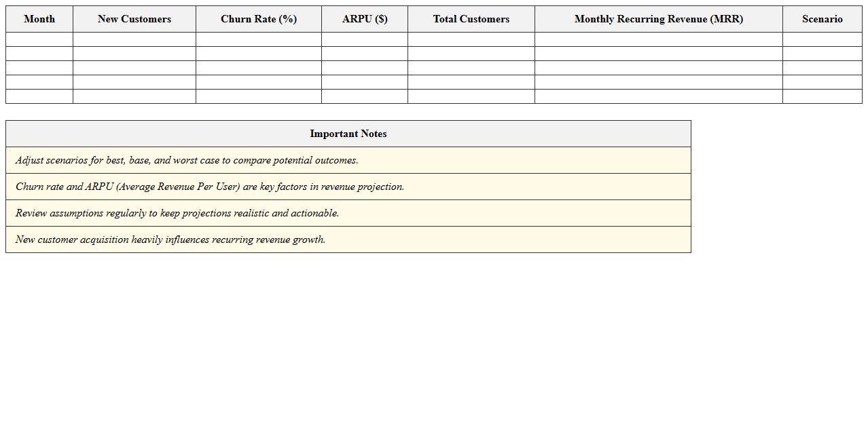Click the Churn Rate (%) header cell
Viewport: 868px width, 441px height.
[x=259, y=19]
